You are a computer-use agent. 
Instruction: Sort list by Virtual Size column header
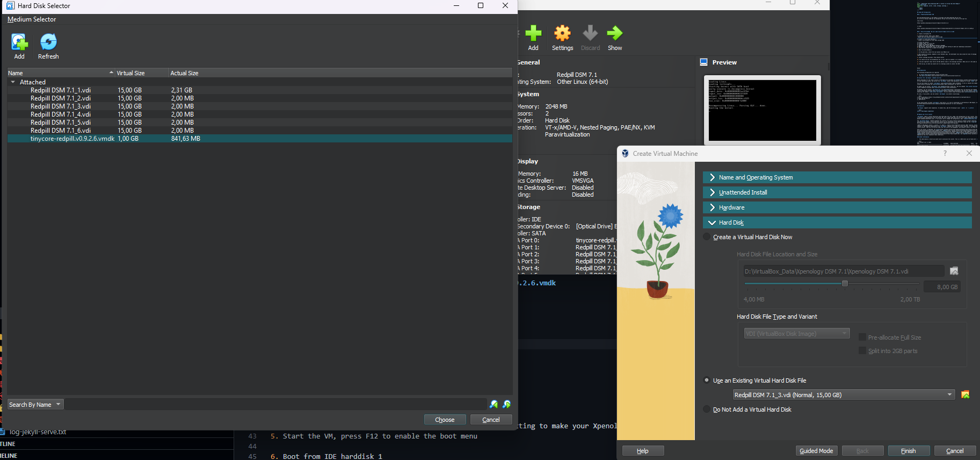click(142, 73)
